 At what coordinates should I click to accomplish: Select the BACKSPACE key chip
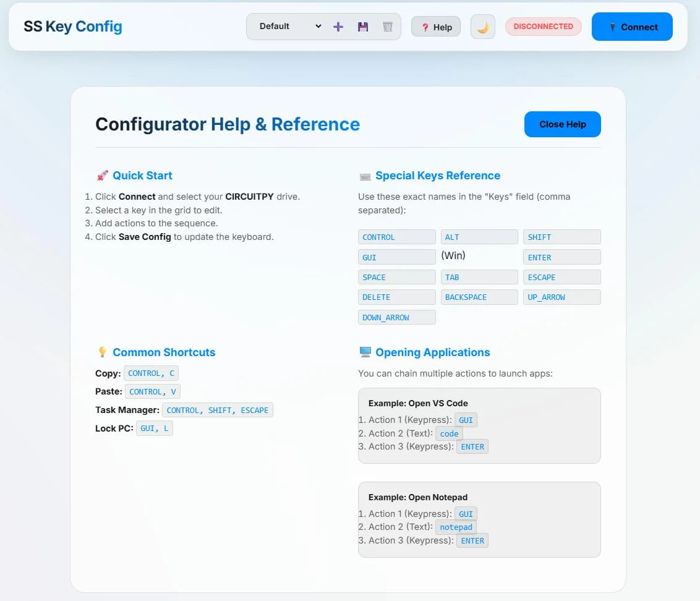[479, 297]
